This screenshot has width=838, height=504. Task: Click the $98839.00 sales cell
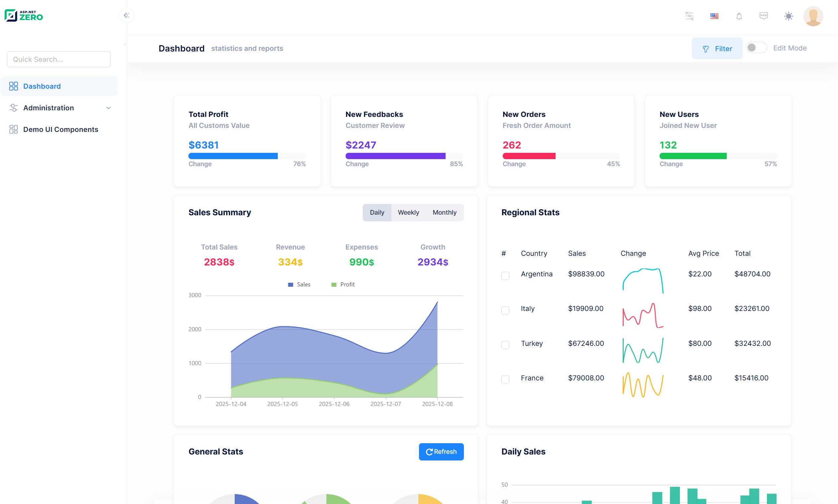586,274
